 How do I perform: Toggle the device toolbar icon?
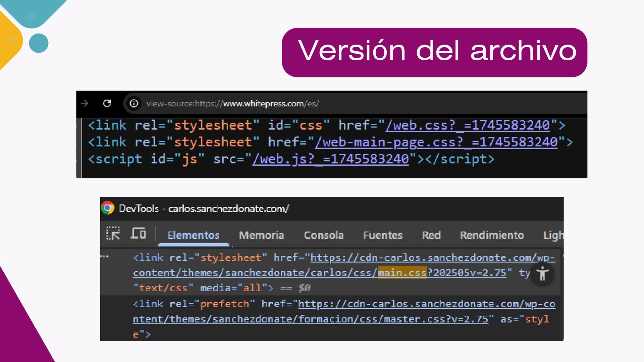point(138,233)
